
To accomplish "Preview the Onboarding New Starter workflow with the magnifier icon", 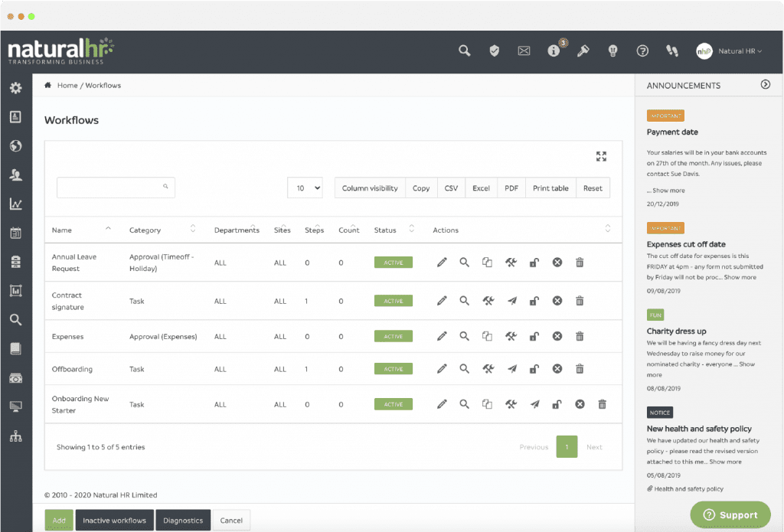I will coord(465,403).
